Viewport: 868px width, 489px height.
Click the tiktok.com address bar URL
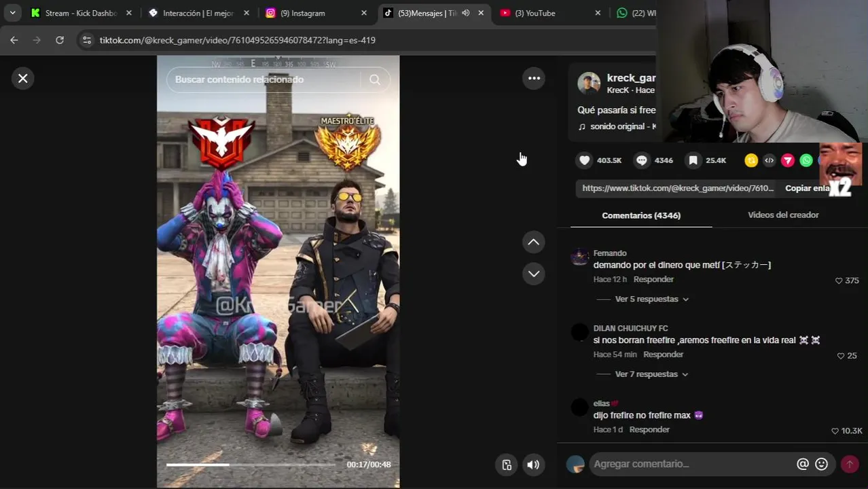click(238, 40)
